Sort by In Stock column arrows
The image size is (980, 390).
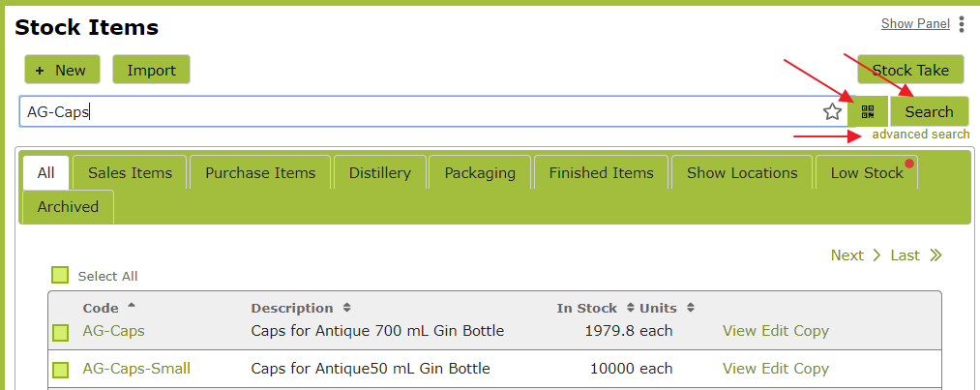click(x=630, y=308)
